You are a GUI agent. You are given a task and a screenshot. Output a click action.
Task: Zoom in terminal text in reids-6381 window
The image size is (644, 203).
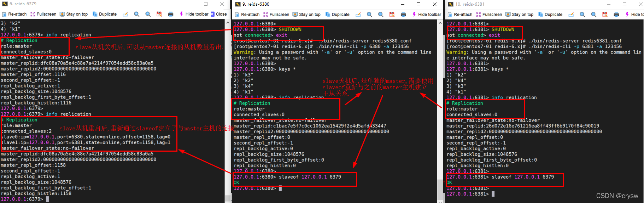(x=582, y=15)
